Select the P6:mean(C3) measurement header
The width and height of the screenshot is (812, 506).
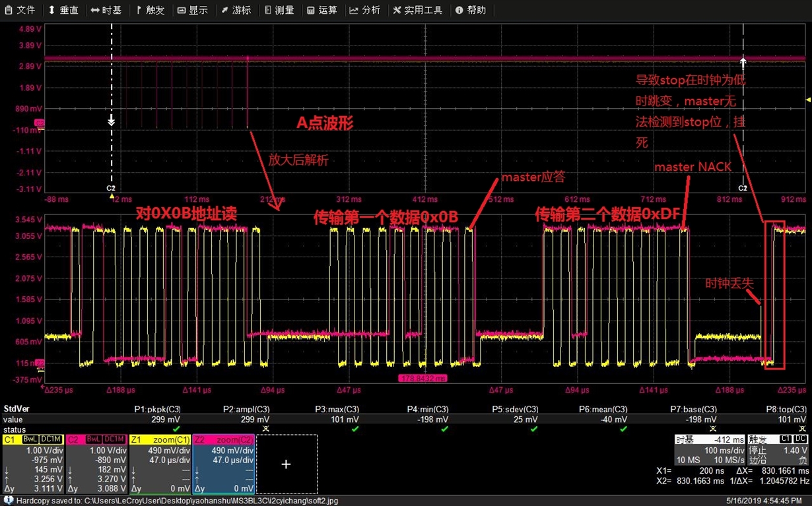point(603,409)
